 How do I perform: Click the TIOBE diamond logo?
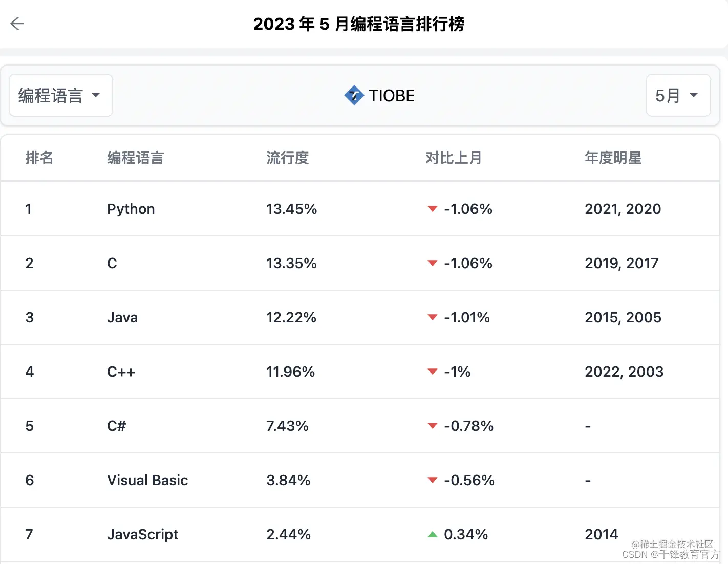[x=354, y=95]
